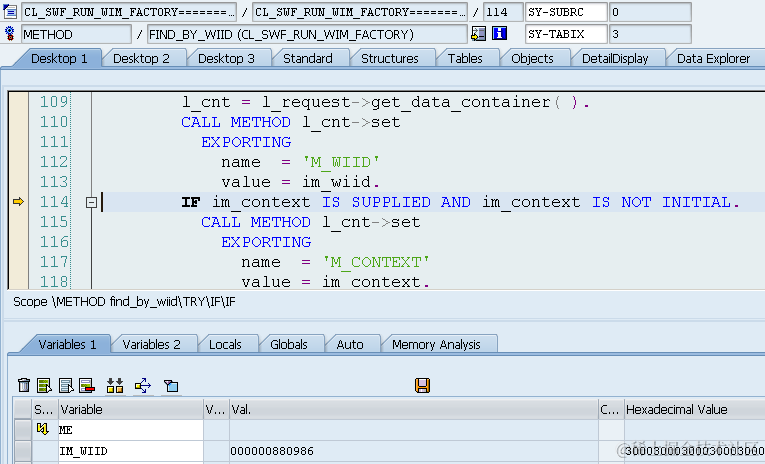Open the Standard tab

(308, 59)
